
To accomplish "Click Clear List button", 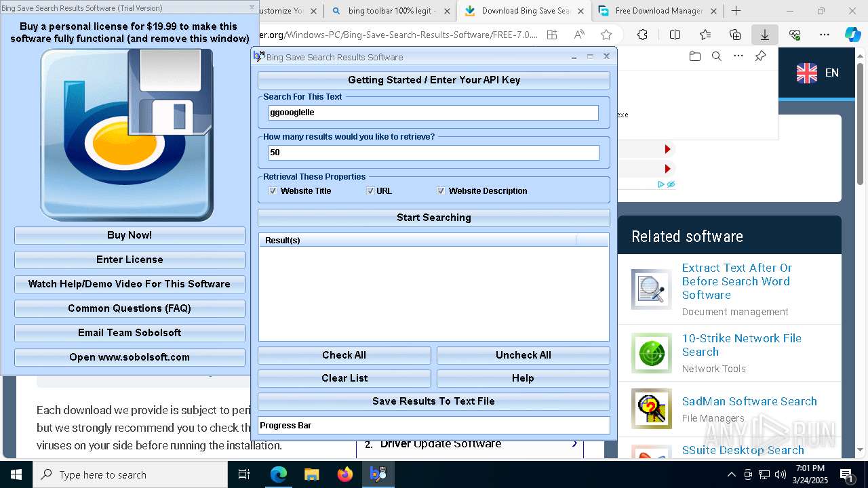I will coord(344,378).
